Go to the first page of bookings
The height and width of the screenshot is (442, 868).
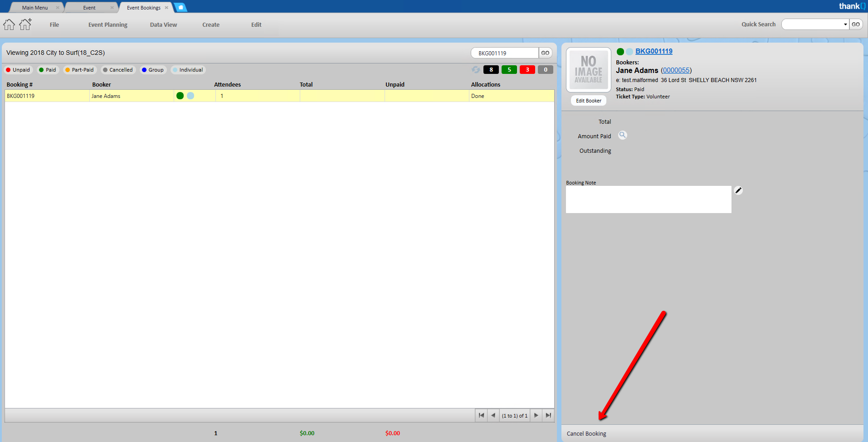click(x=481, y=415)
